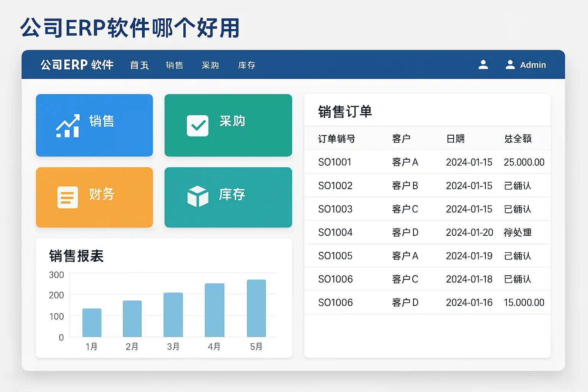Screen dimensions: 588x392
Task: Click the sales chart icon on blue tile
Action: tap(68, 126)
